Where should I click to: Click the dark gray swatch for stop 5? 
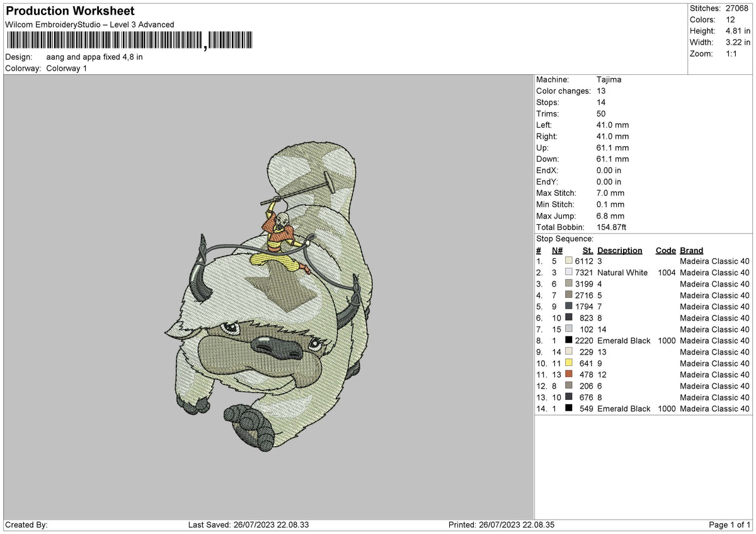[x=568, y=307]
